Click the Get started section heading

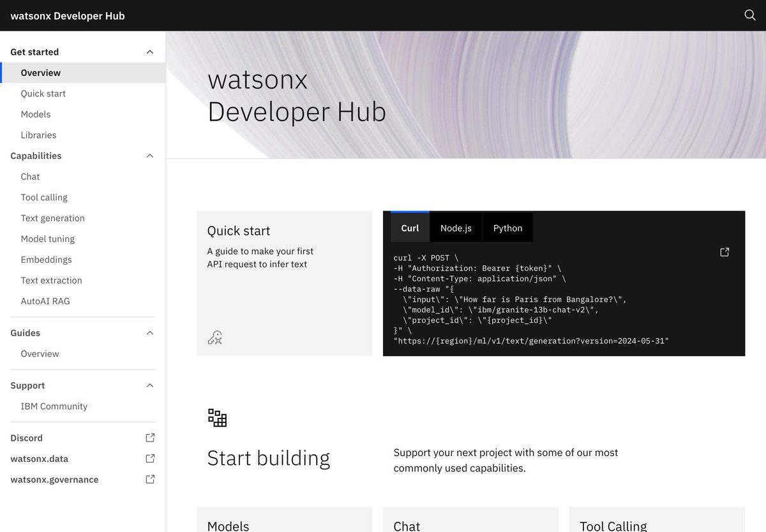pos(34,52)
